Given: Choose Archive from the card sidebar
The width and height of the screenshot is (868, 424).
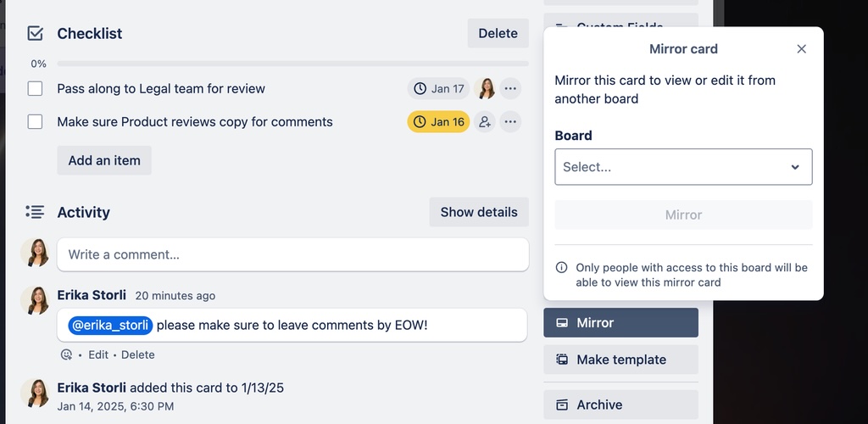Looking at the screenshot, I should [x=620, y=404].
